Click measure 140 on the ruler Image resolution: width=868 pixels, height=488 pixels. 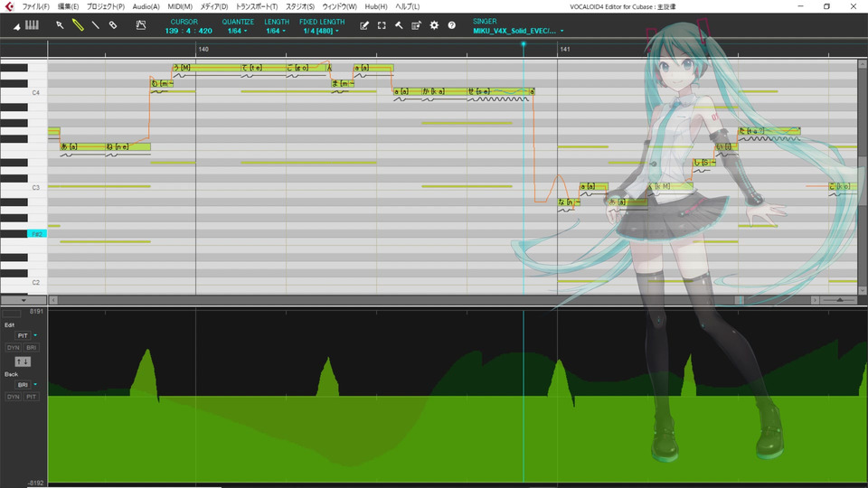tap(203, 49)
